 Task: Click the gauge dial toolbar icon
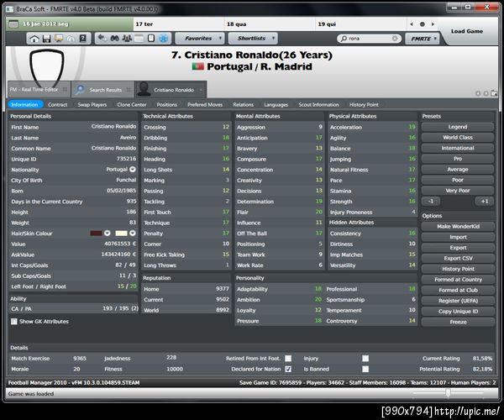[x=71, y=39]
